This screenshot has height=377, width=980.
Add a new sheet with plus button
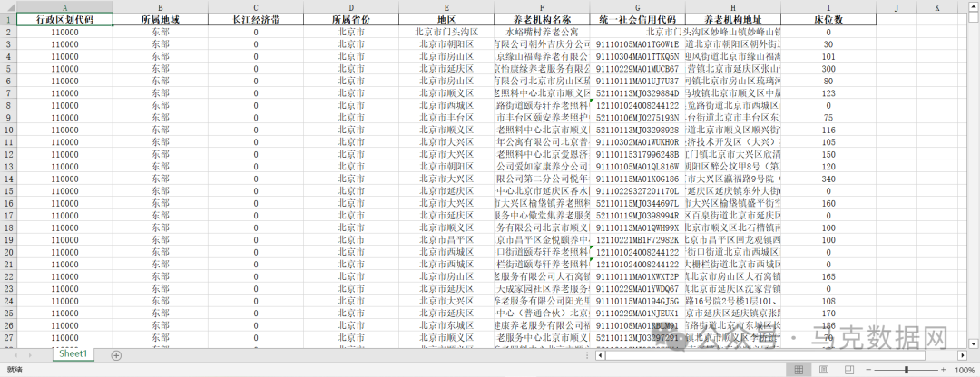pos(115,355)
